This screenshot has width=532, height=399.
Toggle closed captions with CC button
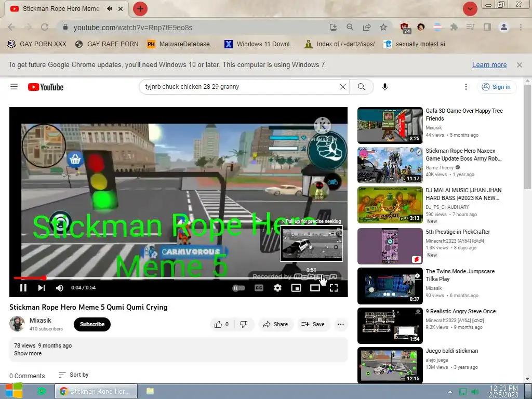click(259, 288)
